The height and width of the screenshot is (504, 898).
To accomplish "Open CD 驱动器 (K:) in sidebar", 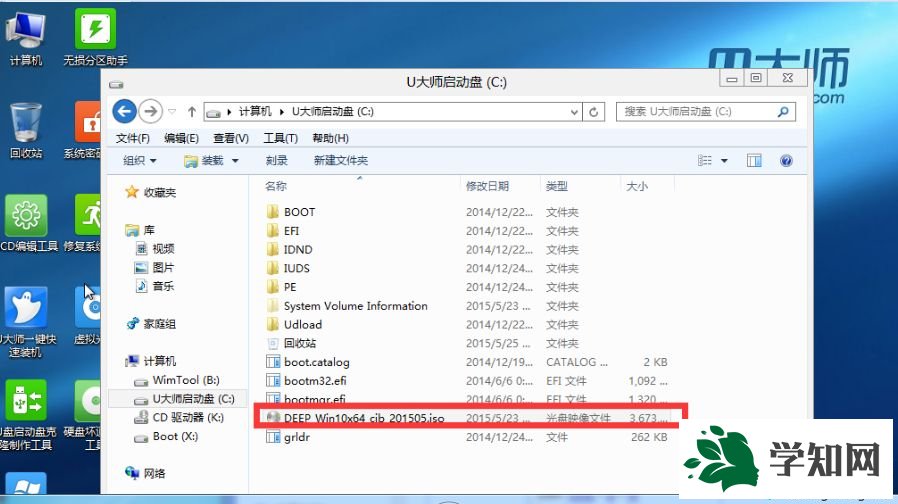I will (x=179, y=418).
